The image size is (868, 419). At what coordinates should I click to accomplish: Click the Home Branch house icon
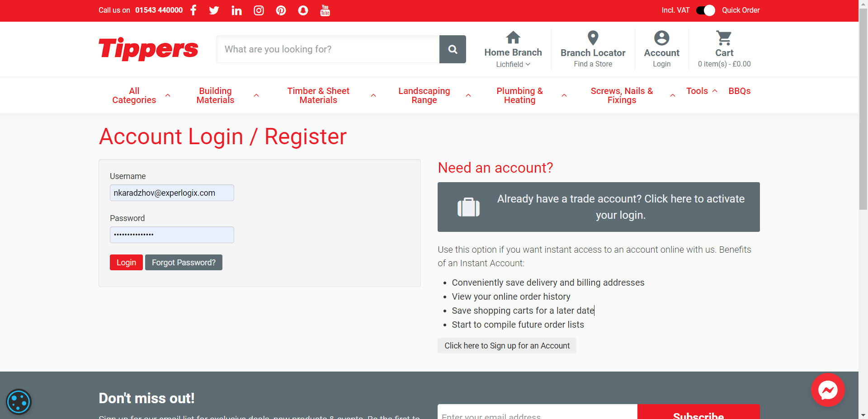(513, 38)
